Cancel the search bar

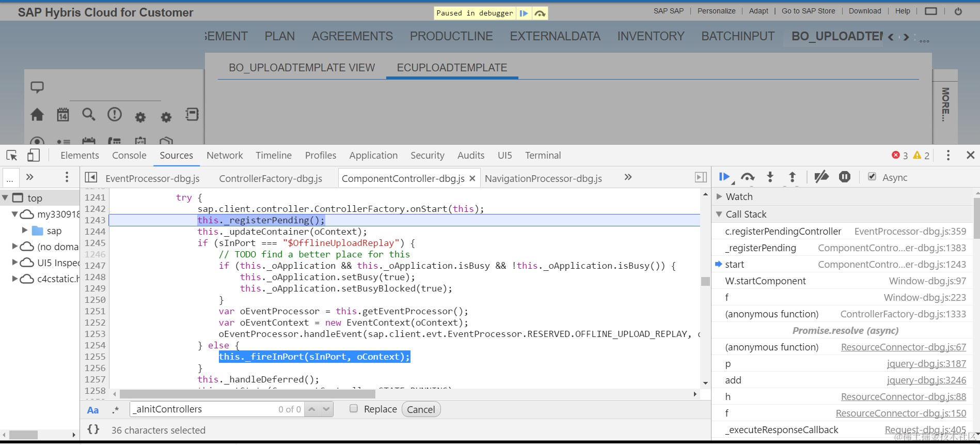click(x=421, y=409)
